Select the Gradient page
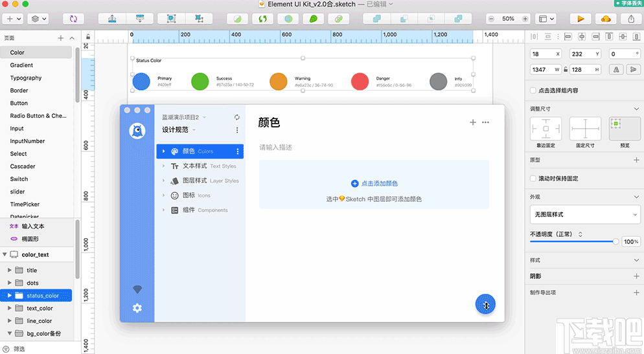Image resolution: width=644 pixels, height=354 pixels. click(x=22, y=65)
